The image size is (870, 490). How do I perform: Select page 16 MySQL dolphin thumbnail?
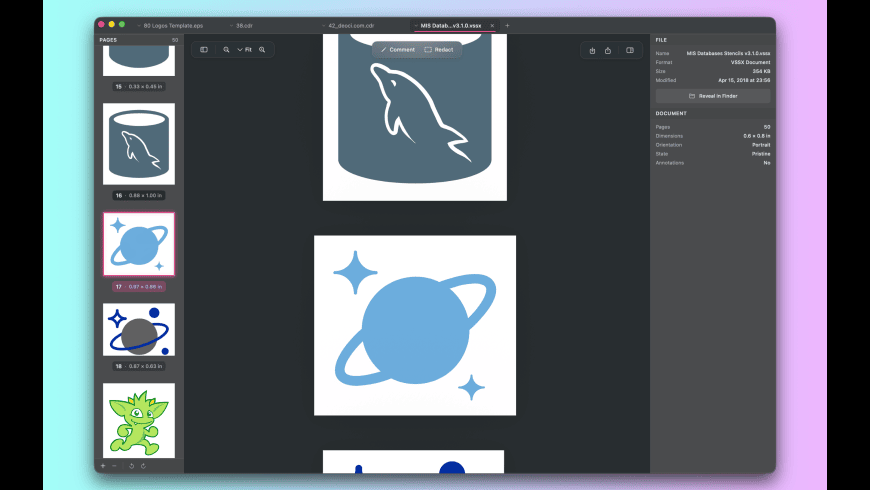(x=139, y=144)
